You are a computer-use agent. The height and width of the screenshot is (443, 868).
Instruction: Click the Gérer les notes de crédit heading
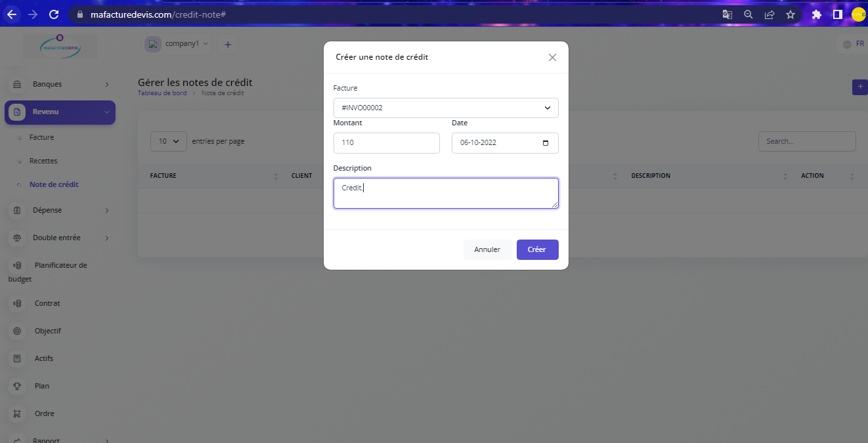coord(195,83)
